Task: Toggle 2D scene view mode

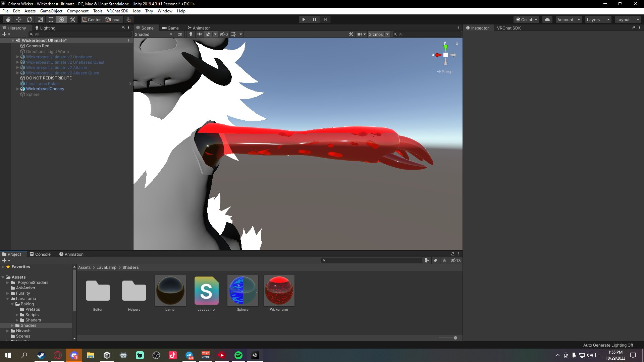Action: (x=180, y=34)
